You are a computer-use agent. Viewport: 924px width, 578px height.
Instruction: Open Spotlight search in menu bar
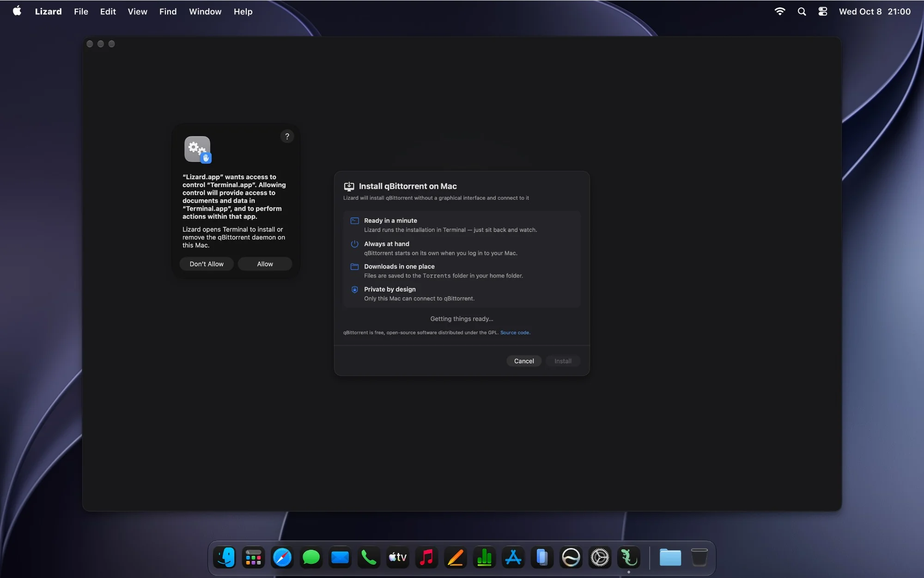point(802,12)
